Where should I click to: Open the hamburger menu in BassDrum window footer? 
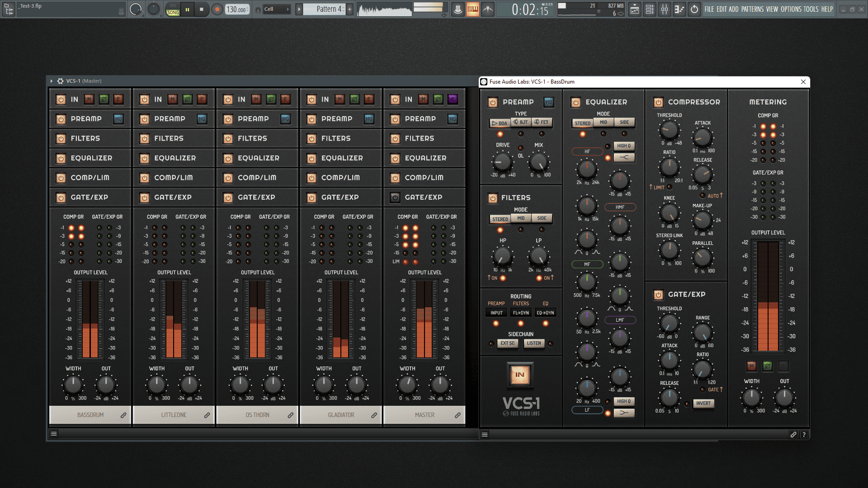(x=485, y=435)
